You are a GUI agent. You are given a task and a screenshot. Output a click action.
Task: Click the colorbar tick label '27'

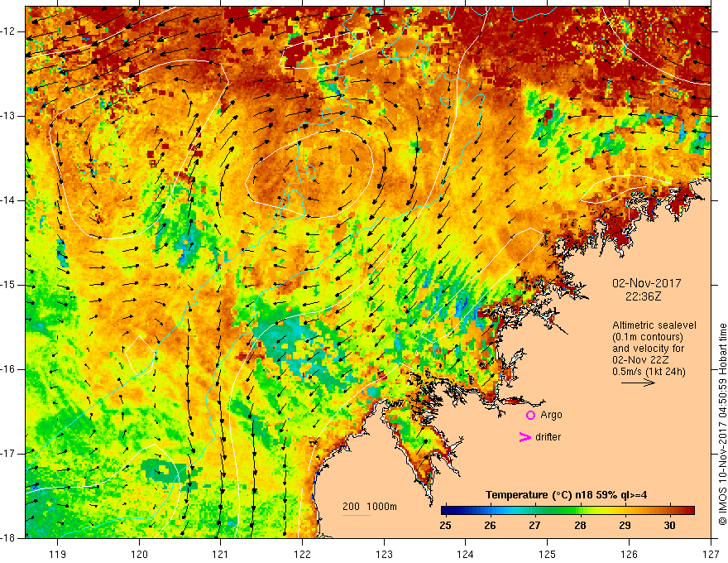coord(535,526)
